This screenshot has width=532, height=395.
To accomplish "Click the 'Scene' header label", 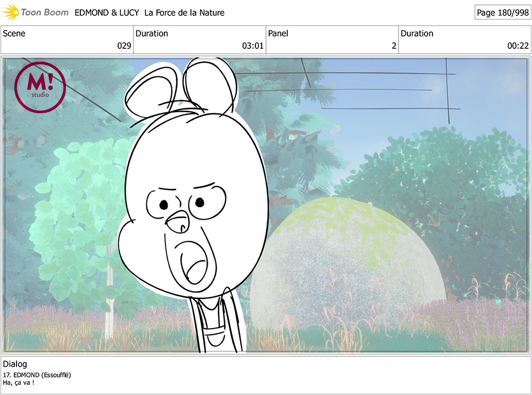I will coord(14,33).
